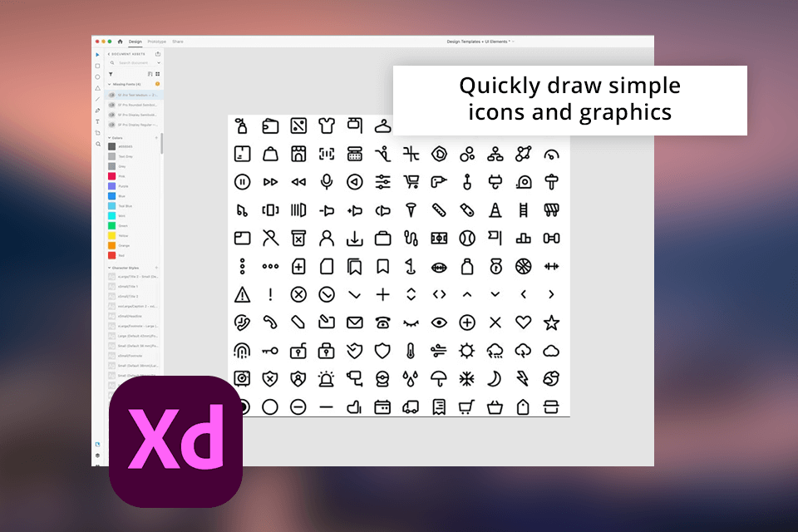This screenshot has width=798, height=532.
Task: Pick the Purple color swatch
Action: tap(112, 186)
